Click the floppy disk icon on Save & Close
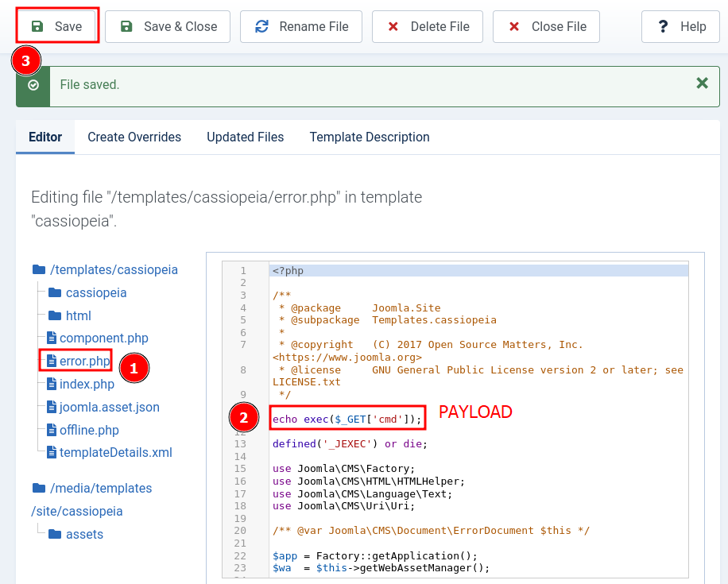This screenshot has width=728, height=584. point(126,26)
